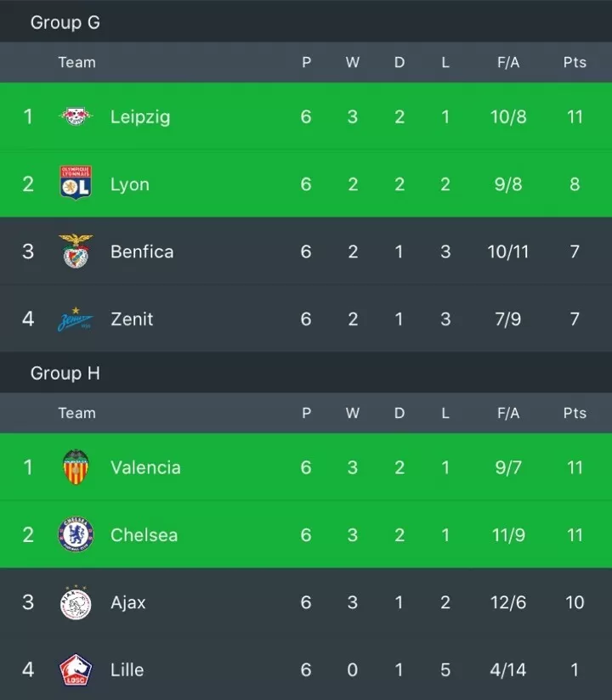Viewport: 612px width, 700px height.
Task: Click the Zenit club logo
Action: [76, 319]
